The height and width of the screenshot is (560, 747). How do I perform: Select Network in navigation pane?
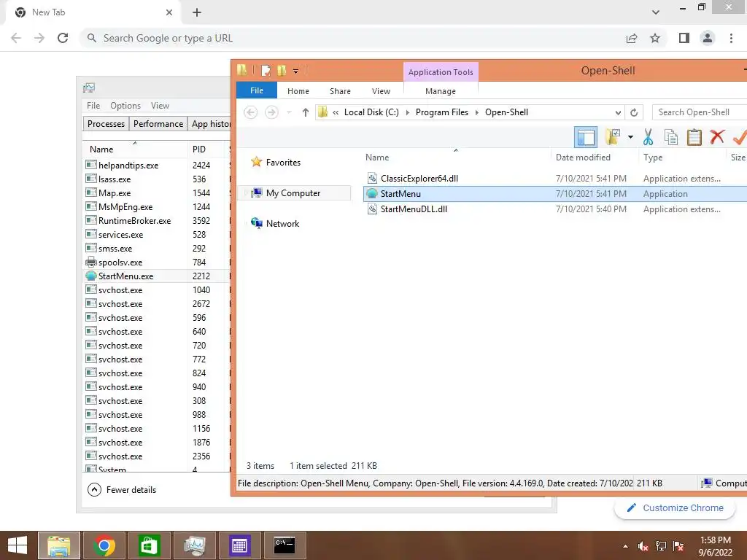[x=282, y=223]
